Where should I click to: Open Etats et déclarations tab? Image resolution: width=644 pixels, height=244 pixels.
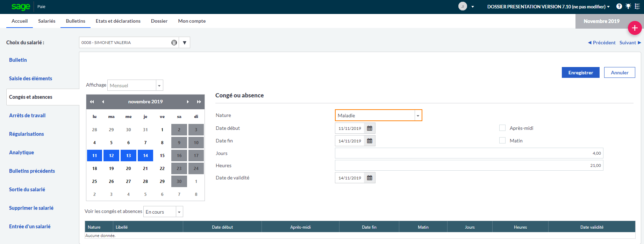click(118, 21)
